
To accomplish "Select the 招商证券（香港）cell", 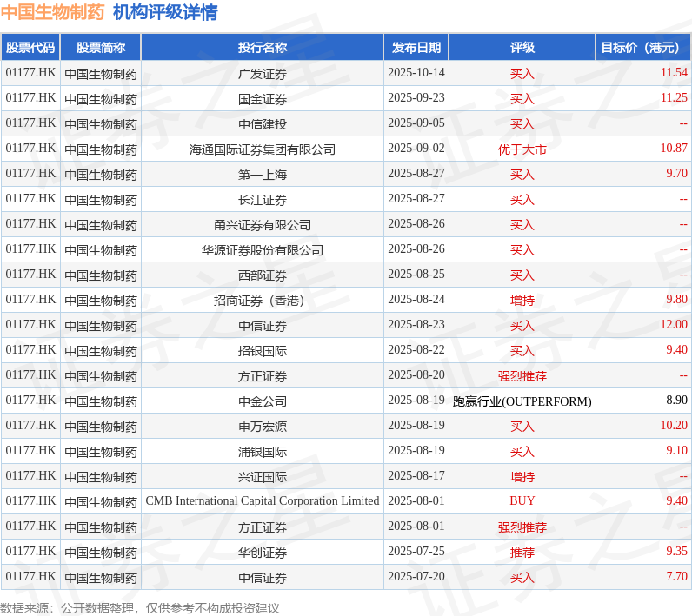I will [263, 300].
